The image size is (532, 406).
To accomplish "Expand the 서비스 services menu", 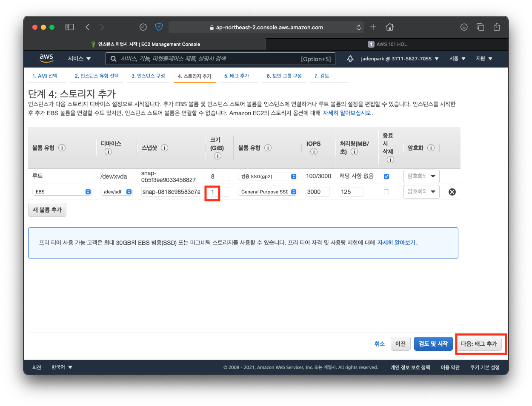I will [x=79, y=59].
